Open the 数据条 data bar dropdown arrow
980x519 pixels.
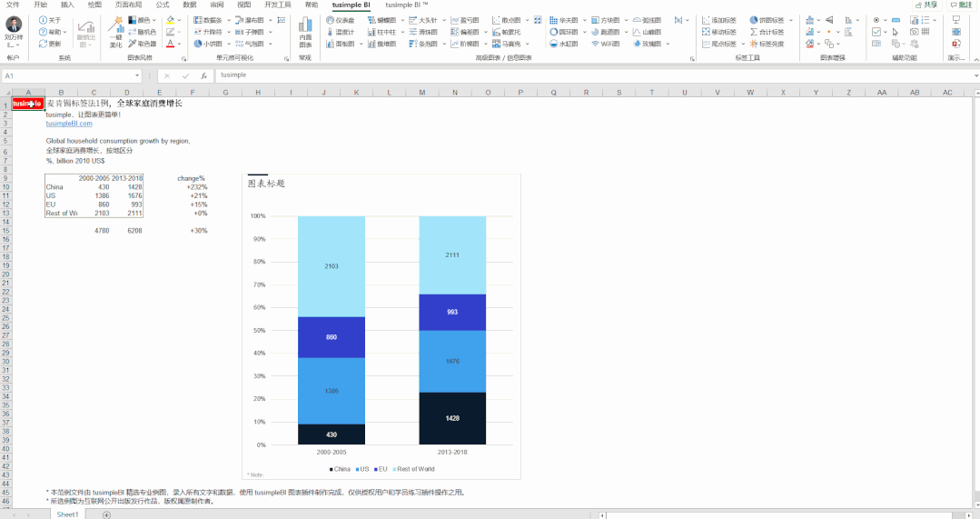(x=229, y=20)
